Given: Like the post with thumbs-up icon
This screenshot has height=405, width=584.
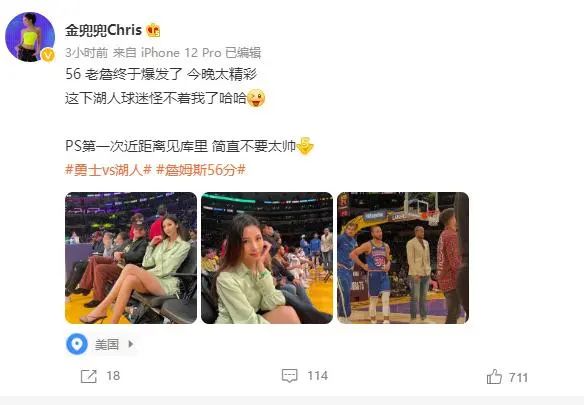Looking at the screenshot, I should point(494,376).
